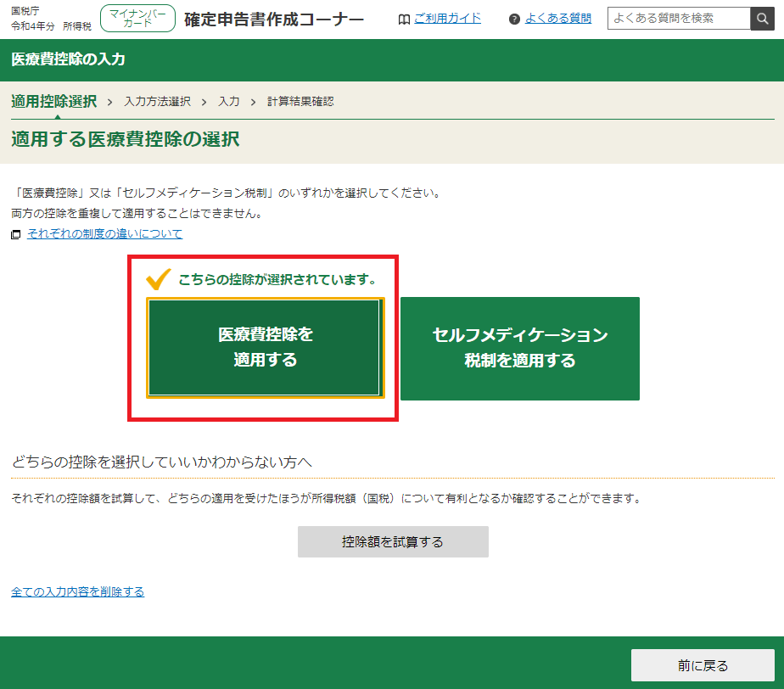Focus the よくある質問を検索 search field

[679, 19]
